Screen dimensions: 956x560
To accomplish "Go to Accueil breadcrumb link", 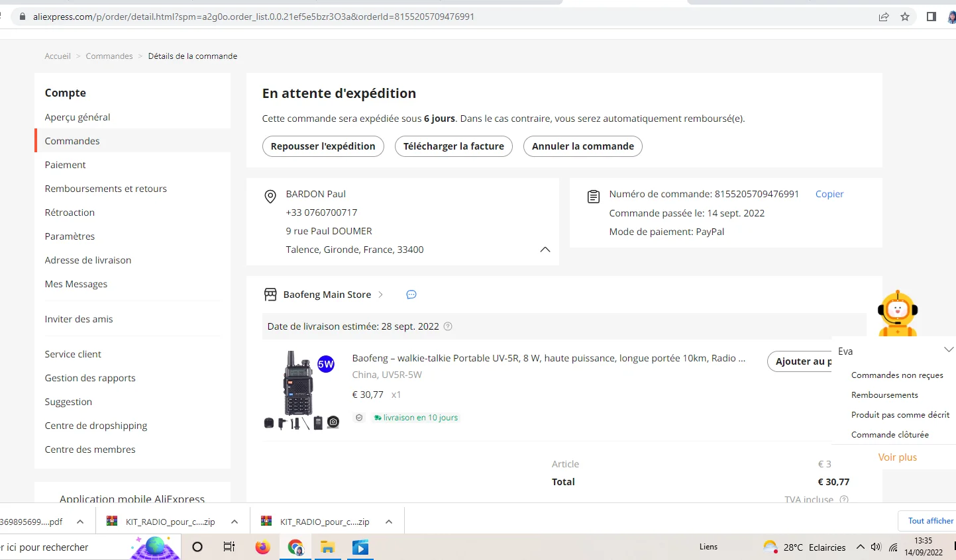I will tap(58, 56).
